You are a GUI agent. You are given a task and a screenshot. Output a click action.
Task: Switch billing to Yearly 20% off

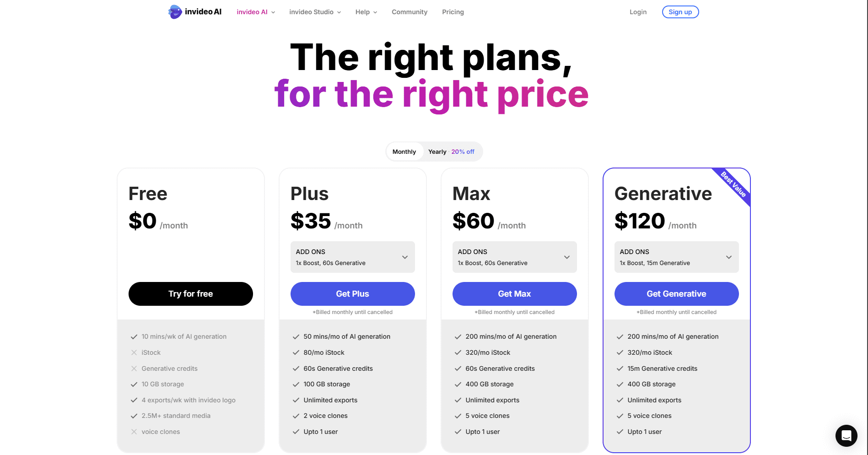coord(451,152)
